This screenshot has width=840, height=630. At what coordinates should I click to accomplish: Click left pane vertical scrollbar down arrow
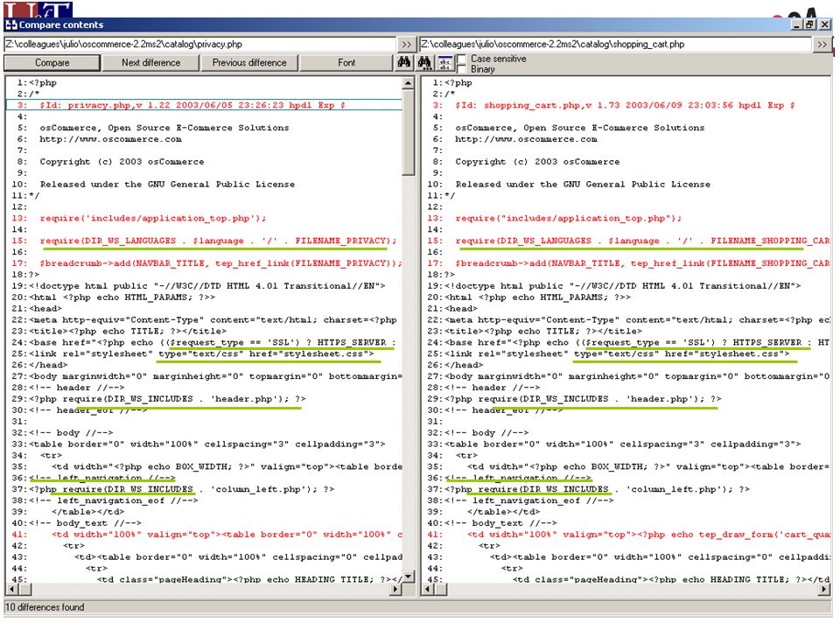point(409,577)
